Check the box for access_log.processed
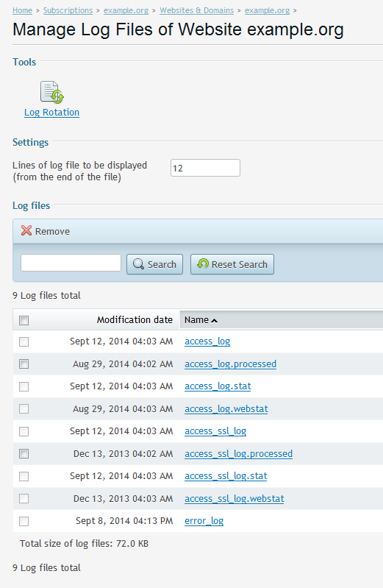This screenshot has width=383, height=588. (24, 364)
